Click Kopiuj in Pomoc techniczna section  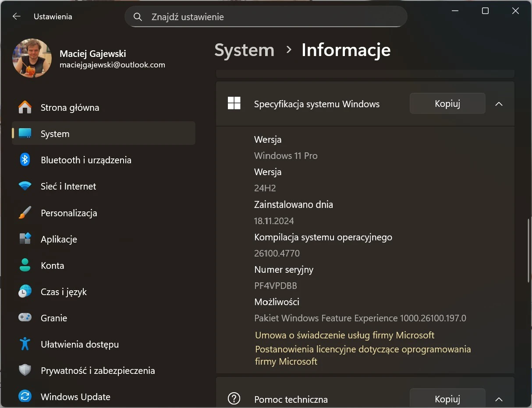pyautogui.click(x=447, y=398)
